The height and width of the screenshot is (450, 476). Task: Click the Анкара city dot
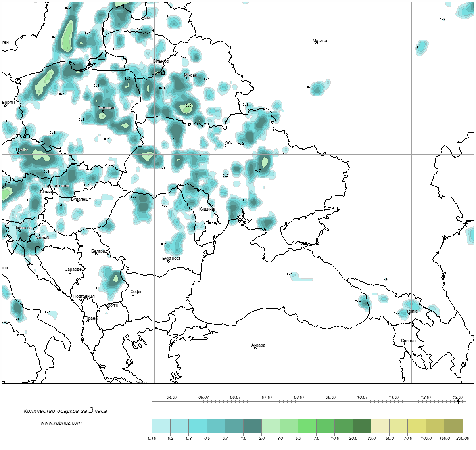pos(255,349)
